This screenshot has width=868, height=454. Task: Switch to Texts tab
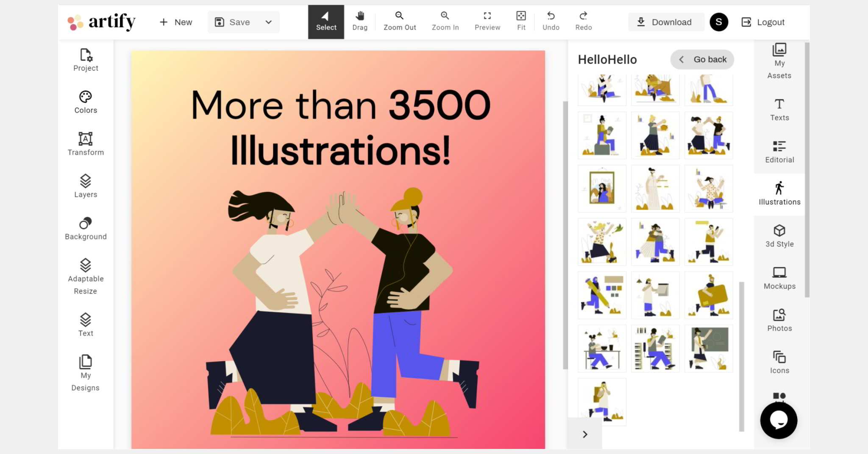pos(779,110)
